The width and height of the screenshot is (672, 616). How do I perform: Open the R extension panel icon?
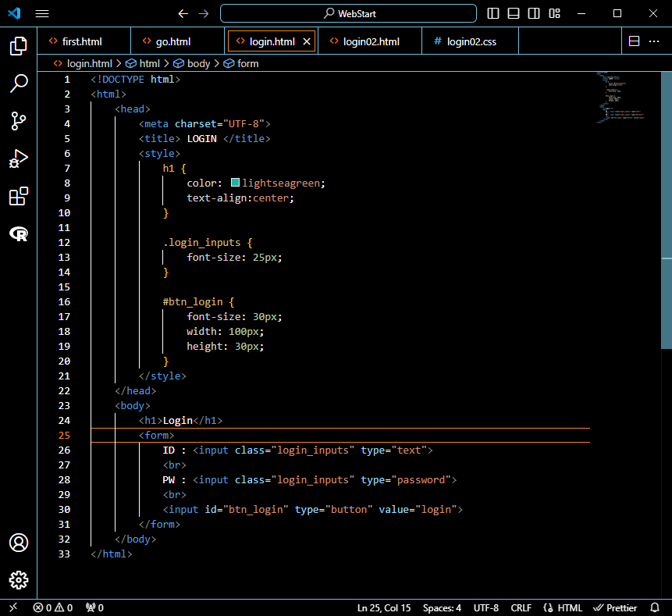click(19, 233)
